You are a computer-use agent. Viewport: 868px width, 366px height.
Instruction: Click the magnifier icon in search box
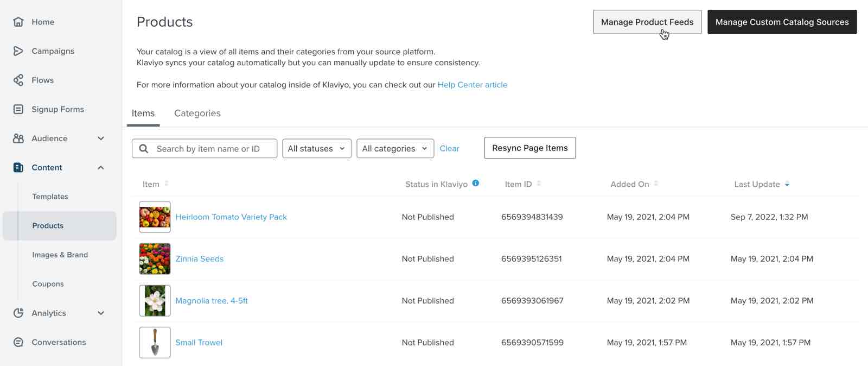click(x=144, y=149)
